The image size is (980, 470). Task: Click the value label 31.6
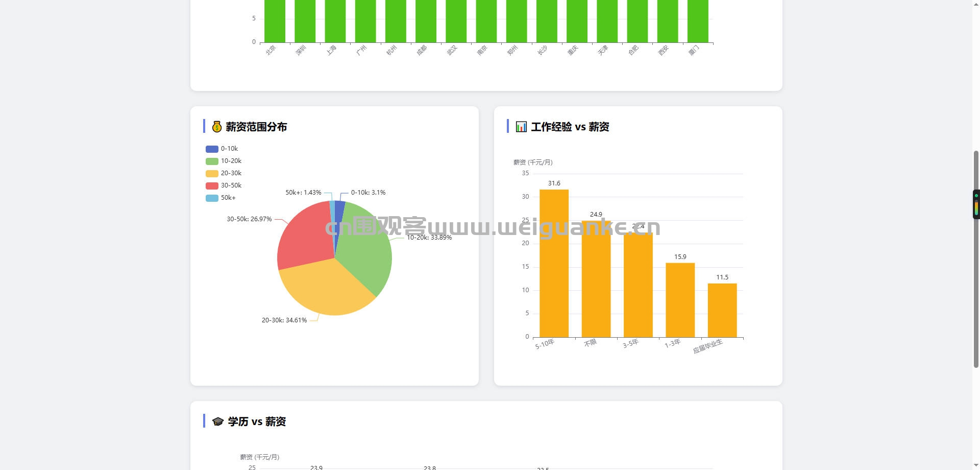tap(554, 183)
